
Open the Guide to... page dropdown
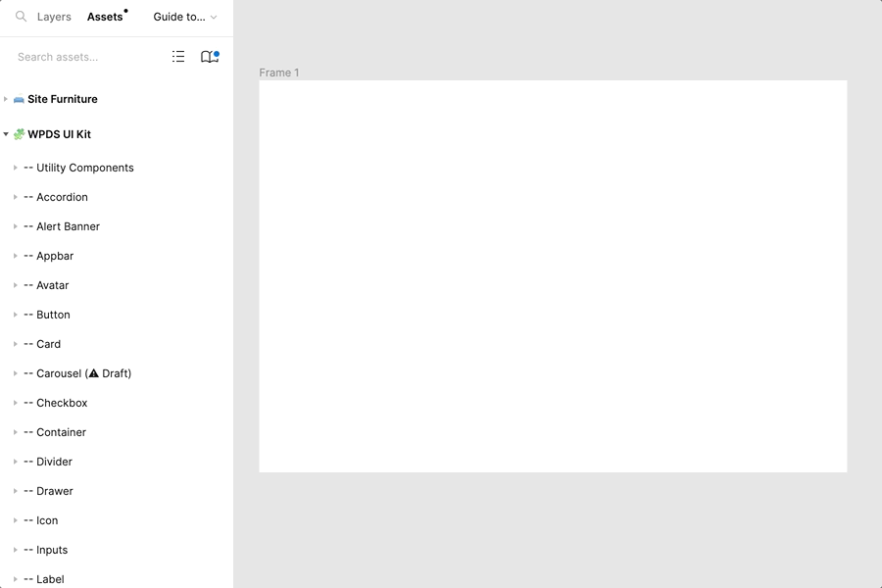pos(185,17)
